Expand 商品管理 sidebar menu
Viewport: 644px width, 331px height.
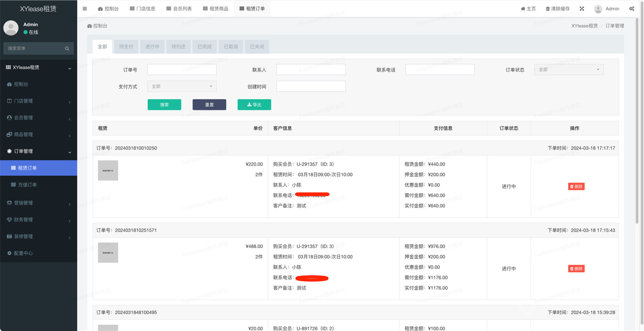tap(38, 134)
